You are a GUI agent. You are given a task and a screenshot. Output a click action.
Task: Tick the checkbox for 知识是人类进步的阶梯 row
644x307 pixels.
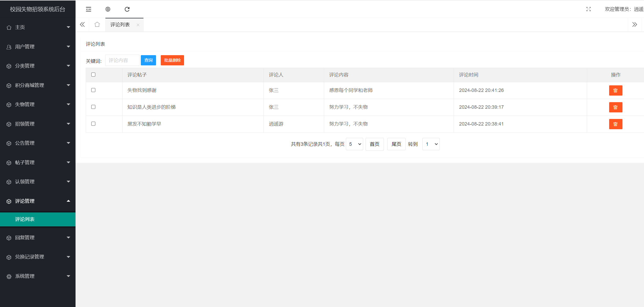[93, 107]
